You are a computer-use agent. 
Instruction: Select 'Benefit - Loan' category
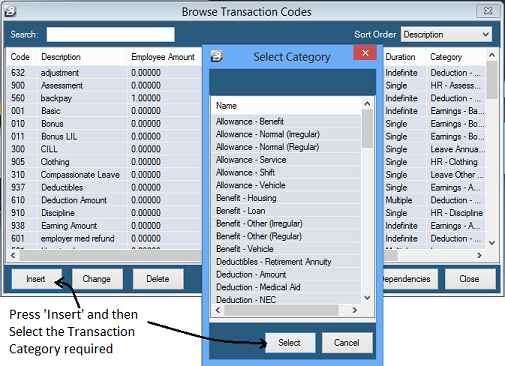tap(286, 211)
